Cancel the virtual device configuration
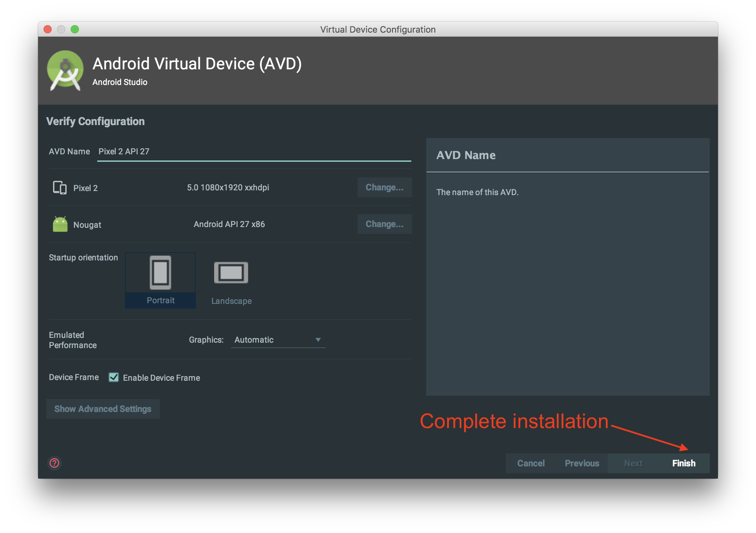 531,463
